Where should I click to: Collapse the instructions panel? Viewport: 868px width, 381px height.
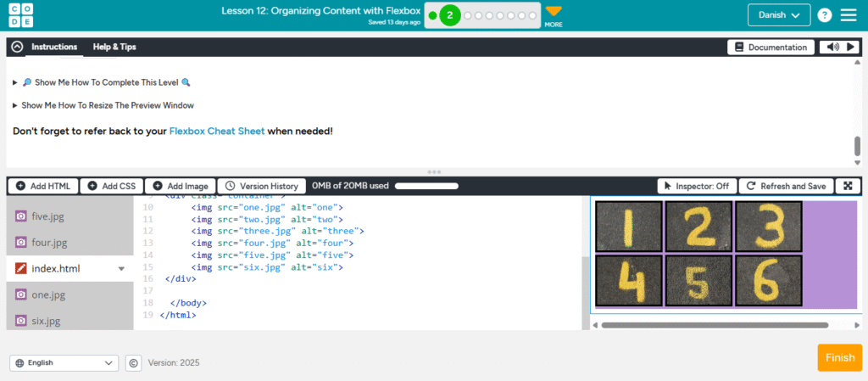pyautogui.click(x=17, y=48)
